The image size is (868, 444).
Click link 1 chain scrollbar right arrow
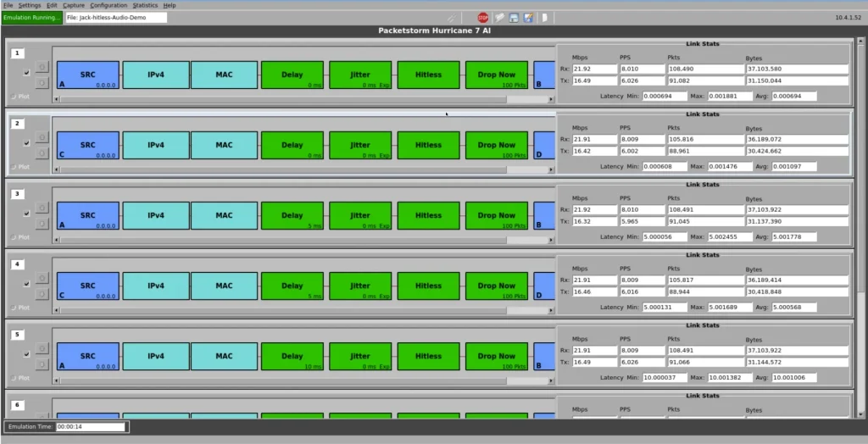[551, 100]
